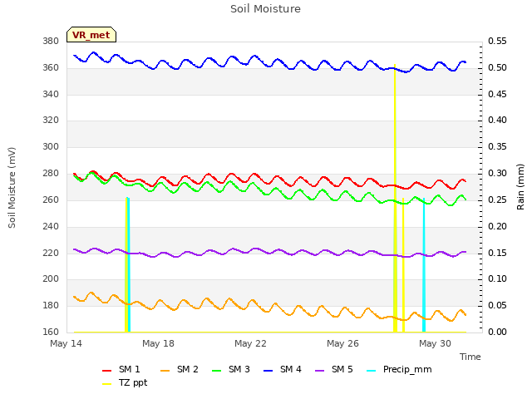Click the 300 y-axis tick label
This screenshot has height=399, width=532.
click(x=51, y=147)
